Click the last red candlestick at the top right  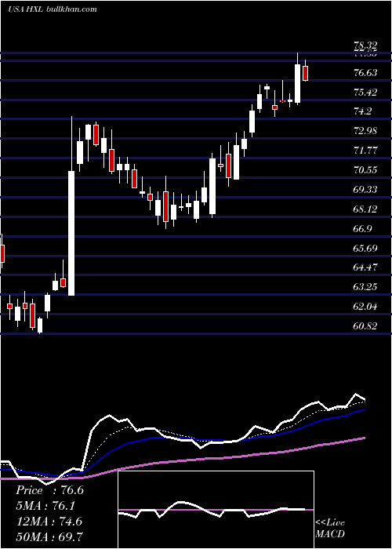coord(306,73)
